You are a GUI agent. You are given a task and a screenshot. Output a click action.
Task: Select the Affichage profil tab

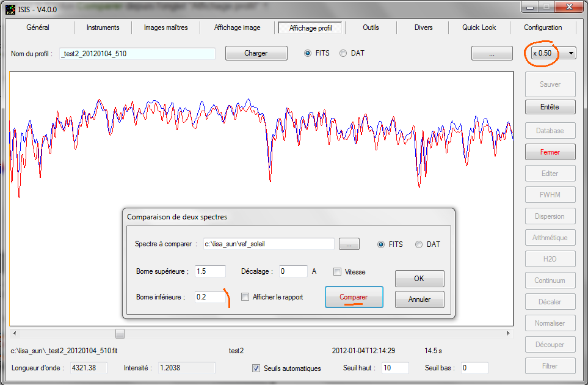click(311, 28)
